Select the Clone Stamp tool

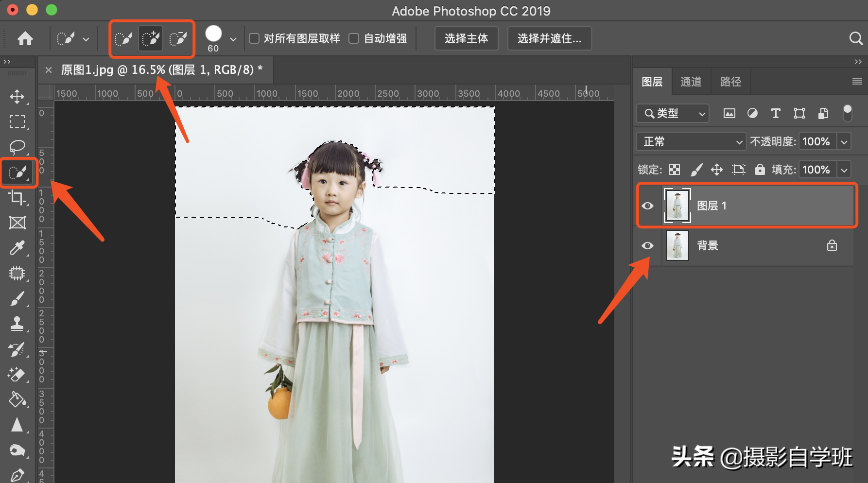17,324
